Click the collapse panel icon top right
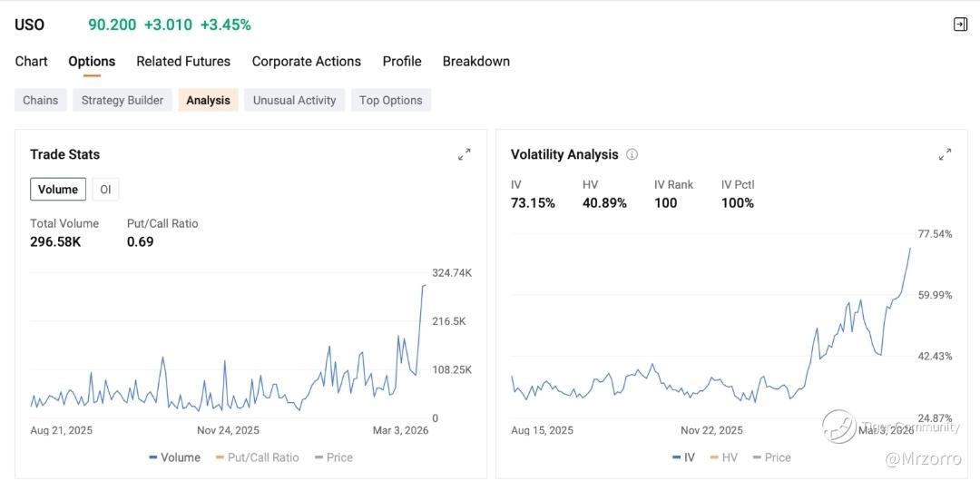This screenshot has height=481, width=980. [960, 25]
